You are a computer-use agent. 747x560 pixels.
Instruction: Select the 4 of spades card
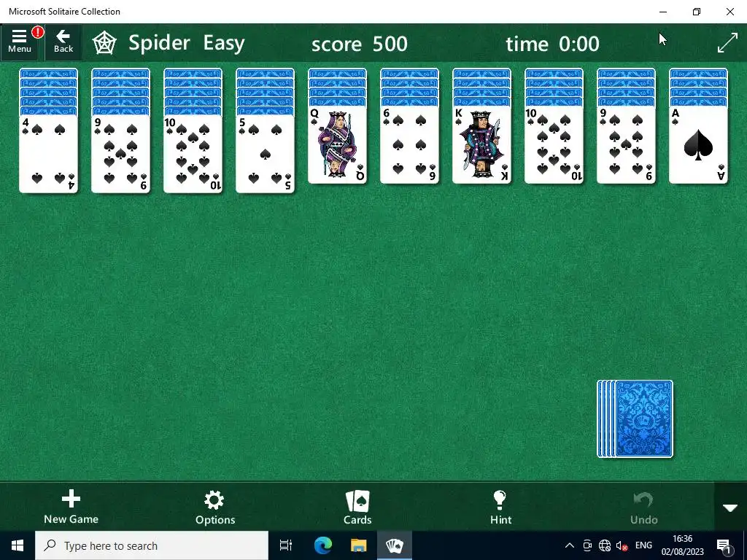click(48, 155)
